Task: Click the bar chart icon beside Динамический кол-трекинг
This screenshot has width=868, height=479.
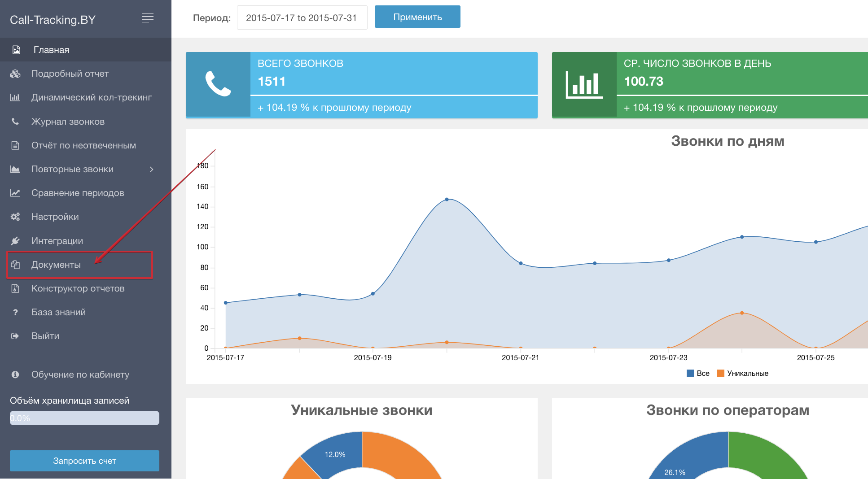Action: coord(15,97)
